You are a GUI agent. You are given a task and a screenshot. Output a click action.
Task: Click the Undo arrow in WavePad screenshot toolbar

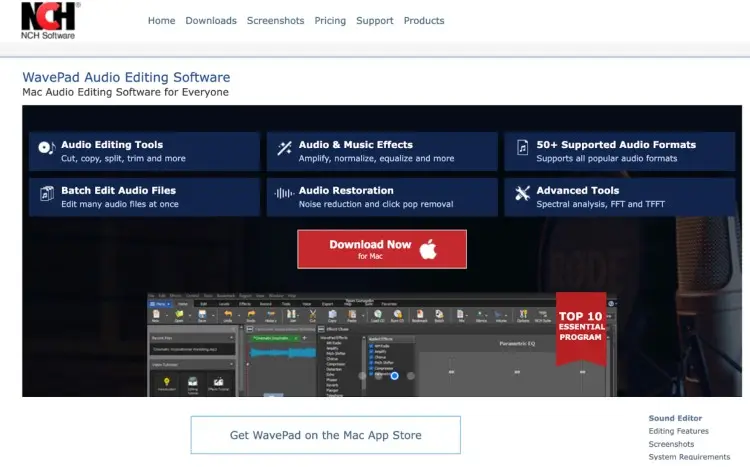click(x=228, y=315)
